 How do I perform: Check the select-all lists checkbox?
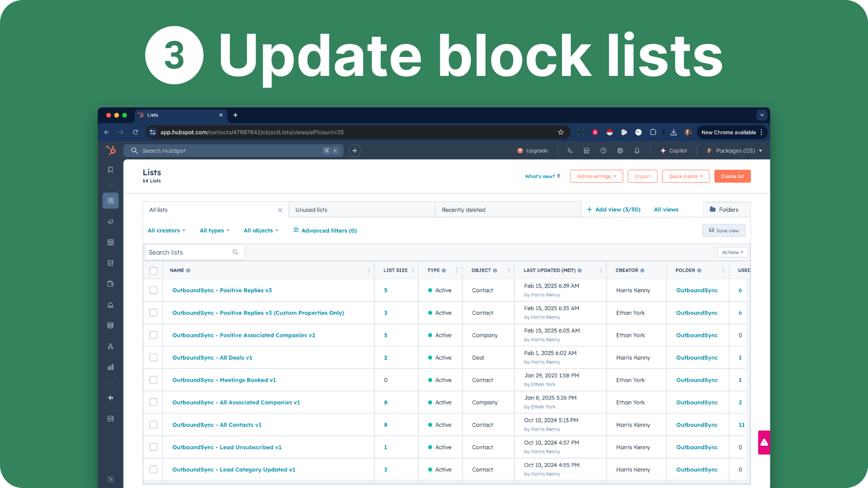tap(154, 271)
